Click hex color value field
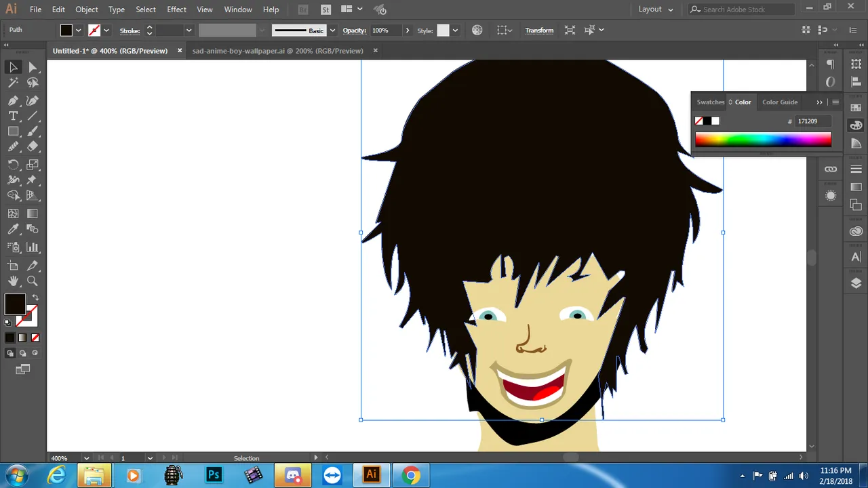This screenshot has height=488, width=868. [812, 121]
